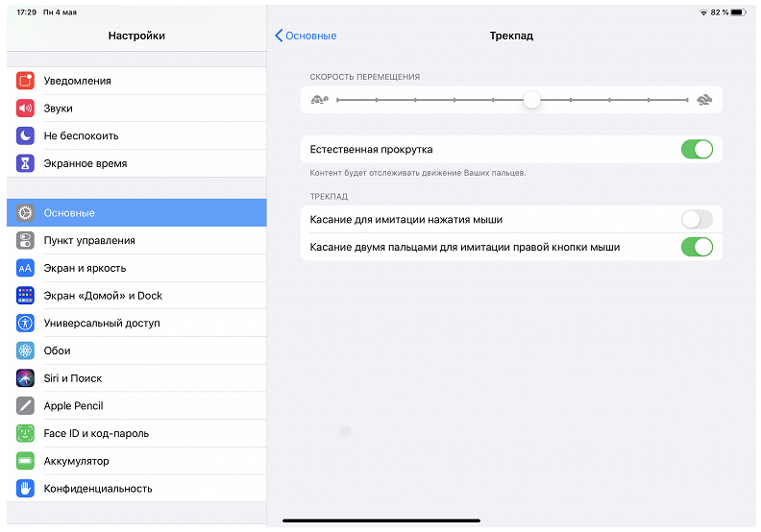The height and width of the screenshot is (532, 761).
Task: Tap the Звуки speaker icon
Action: click(x=25, y=109)
